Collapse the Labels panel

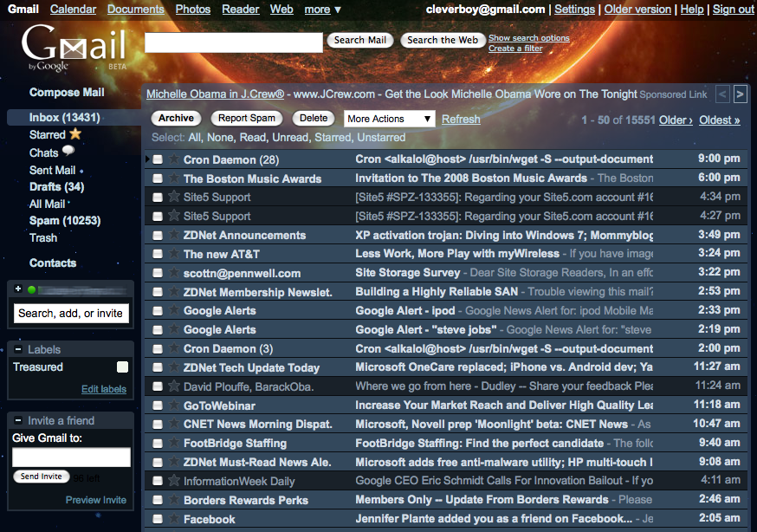[18, 349]
